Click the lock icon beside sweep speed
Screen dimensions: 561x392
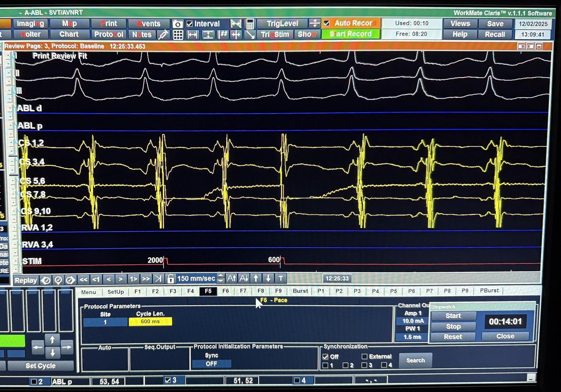click(171, 278)
